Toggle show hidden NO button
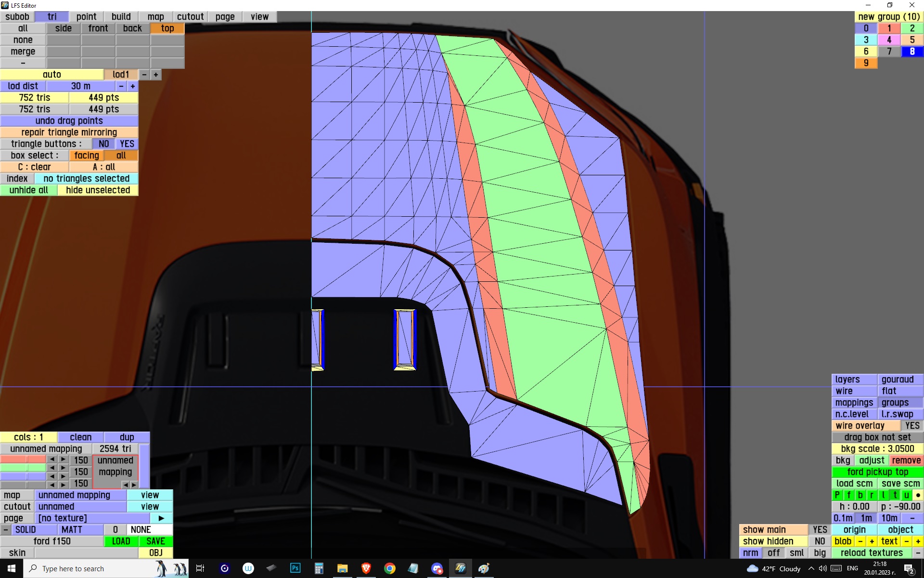This screenshot has height=578, width=924. coord(820,541)
